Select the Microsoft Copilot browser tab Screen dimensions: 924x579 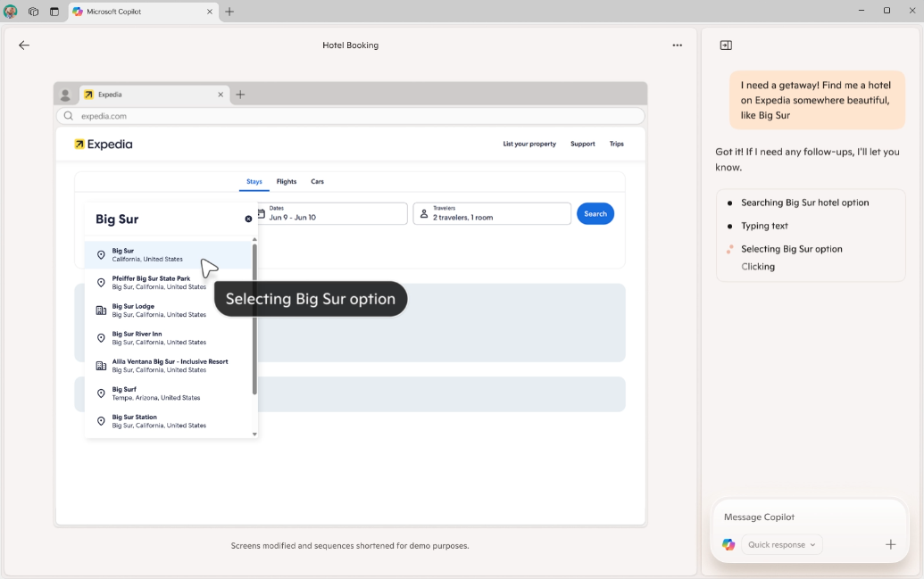click(143, 12)
